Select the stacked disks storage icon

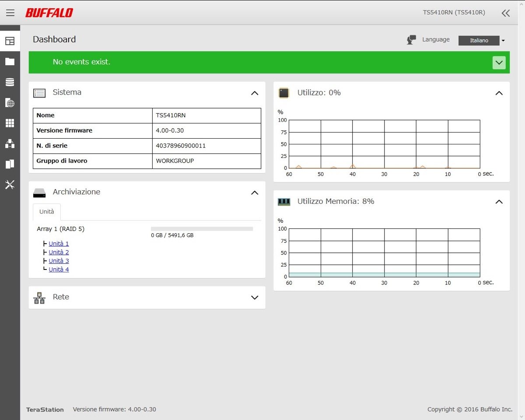tap(10, 82)
